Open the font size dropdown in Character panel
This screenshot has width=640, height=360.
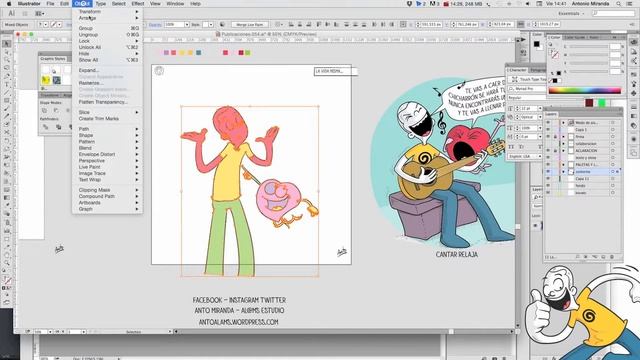pos(540,109)
